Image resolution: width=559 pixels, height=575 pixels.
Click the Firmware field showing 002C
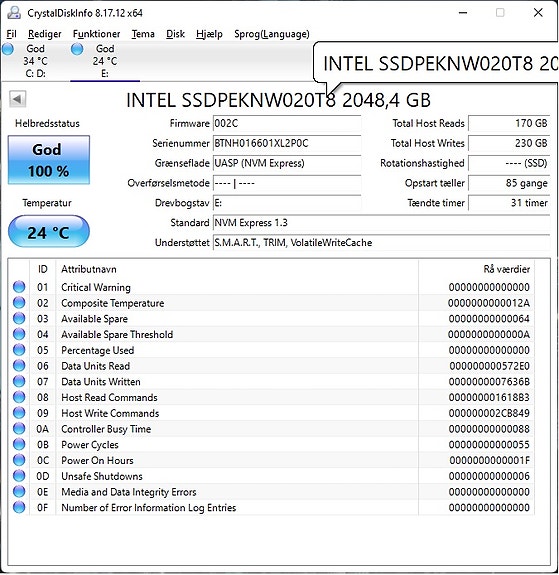point(287,124)
